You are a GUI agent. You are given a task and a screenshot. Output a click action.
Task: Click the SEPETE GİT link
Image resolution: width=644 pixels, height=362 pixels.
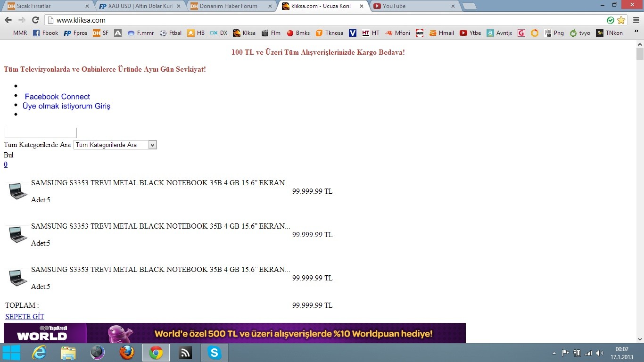click(25, 317)
